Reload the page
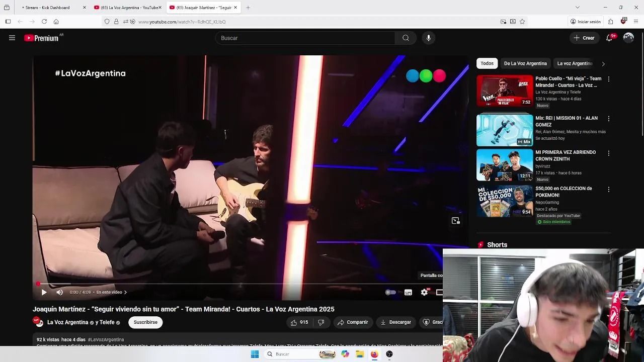 click(44, 22)
